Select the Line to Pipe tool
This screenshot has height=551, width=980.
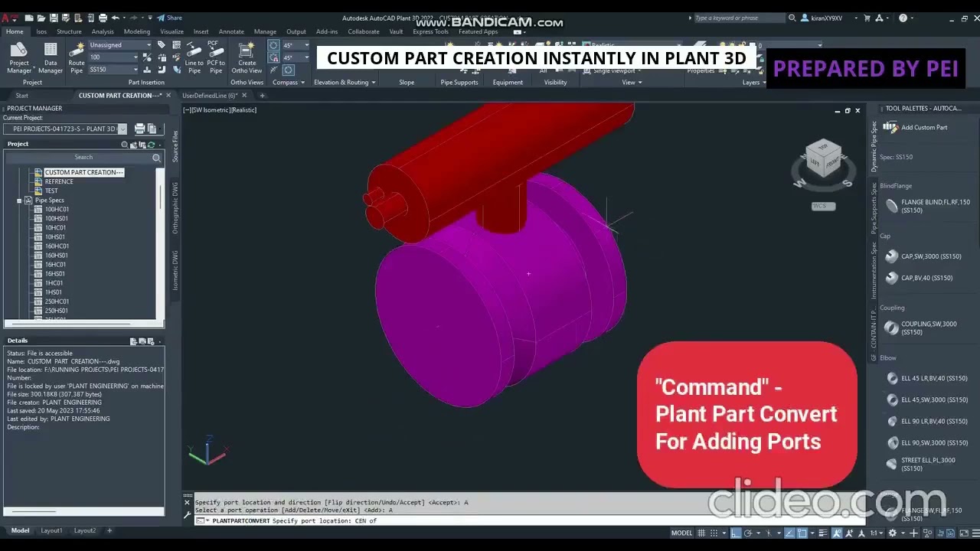(194, 58)
